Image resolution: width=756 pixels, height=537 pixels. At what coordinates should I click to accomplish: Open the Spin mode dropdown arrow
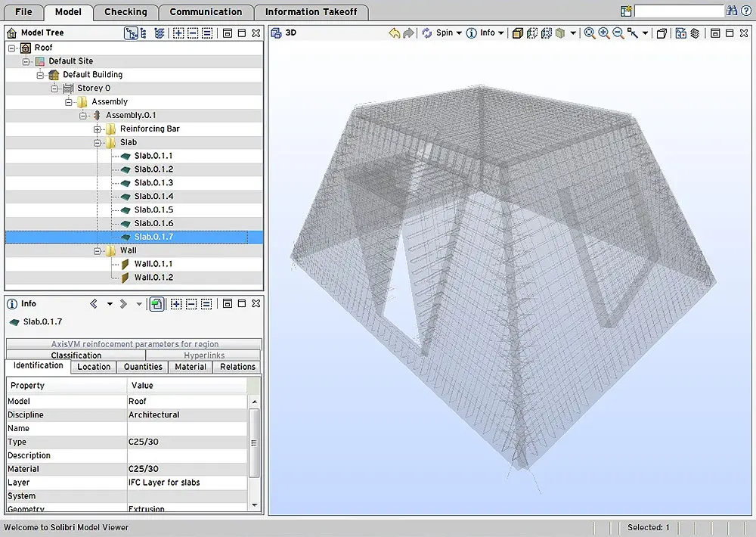[x=459, y=33]
